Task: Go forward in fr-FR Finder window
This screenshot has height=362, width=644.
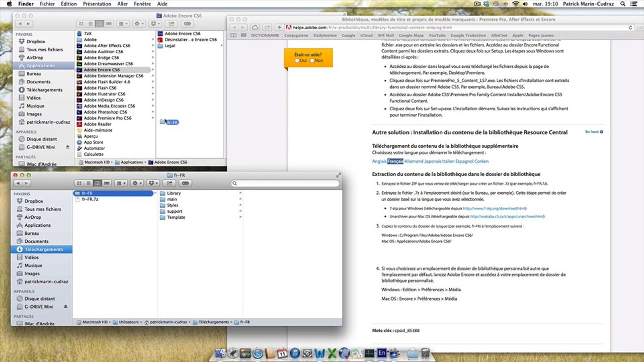Action: point(28,183)
